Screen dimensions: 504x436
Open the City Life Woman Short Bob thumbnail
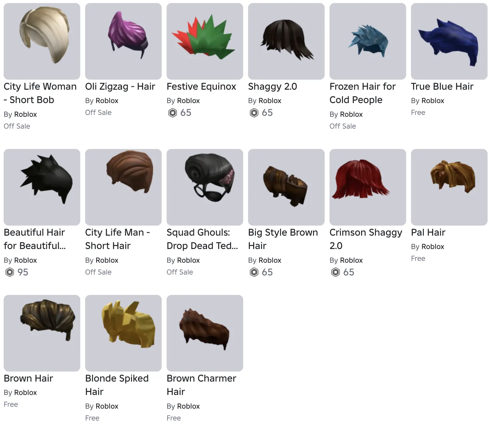[42, 41]
